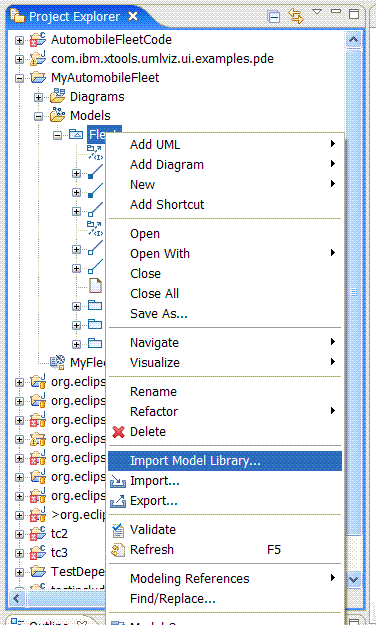Select the MyFle profile icon
Viewport: 376px width, 625px height.
(x=57, y=362)
